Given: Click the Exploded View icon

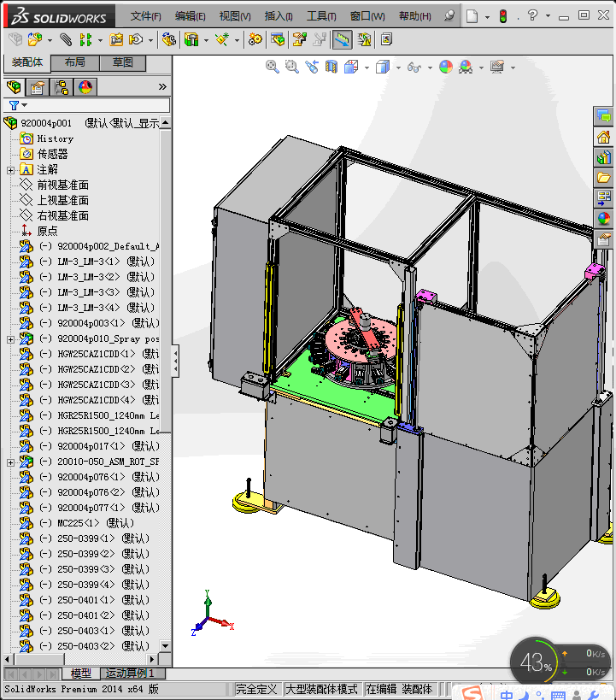Looking at the screenshot, I should click(x=300, y=39).
